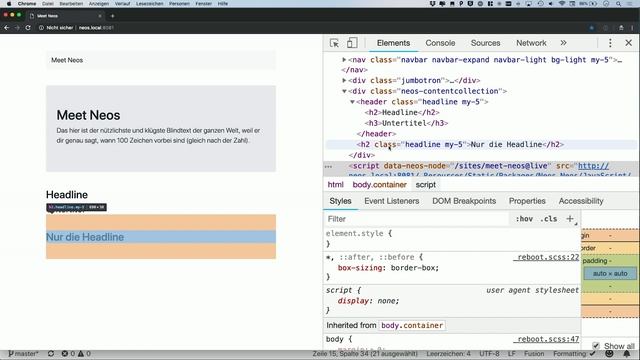This screenshot has height=360, width=640.
Task: Click the page 'Headline' heading
Action: tap(67, 195)
